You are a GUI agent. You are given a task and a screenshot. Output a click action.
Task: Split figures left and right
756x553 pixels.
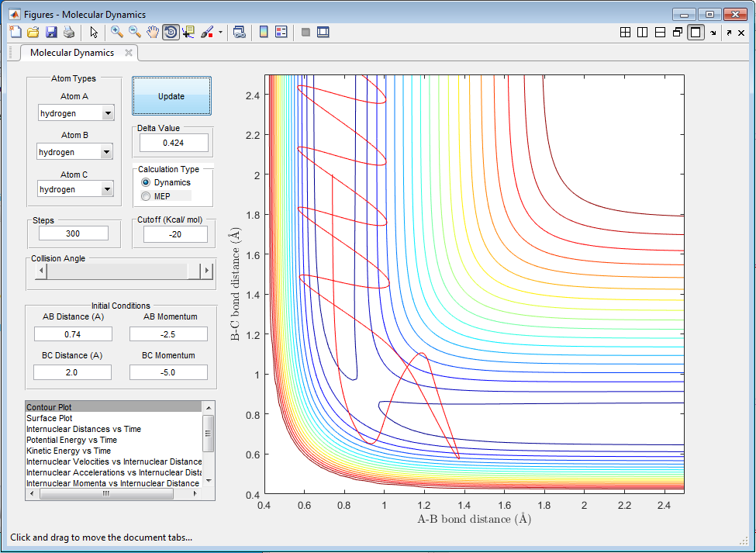[642, 32]
